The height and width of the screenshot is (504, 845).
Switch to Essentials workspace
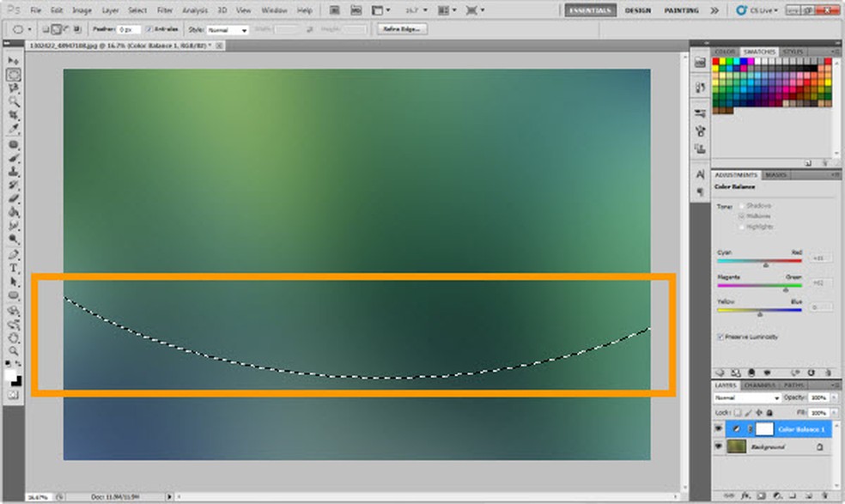[590, 10]
